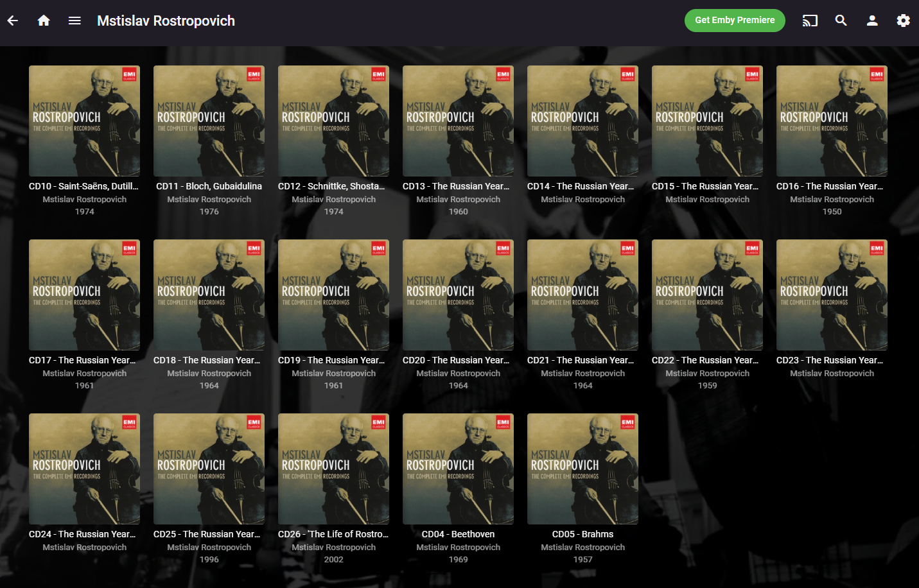Open CD23 The Russian Years cover
The image size is (919, 588).
coord(832,295)
